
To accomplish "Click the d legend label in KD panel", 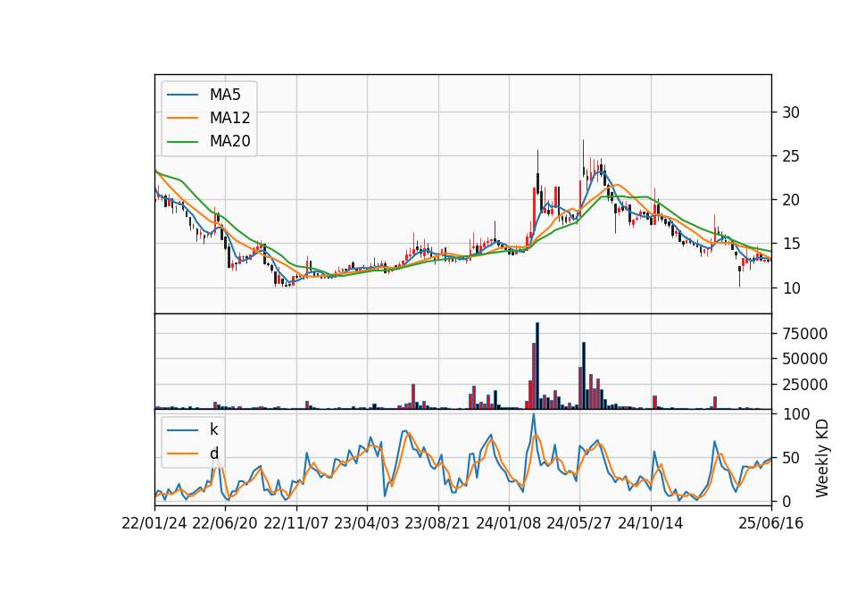I will [x=214, y=454].
